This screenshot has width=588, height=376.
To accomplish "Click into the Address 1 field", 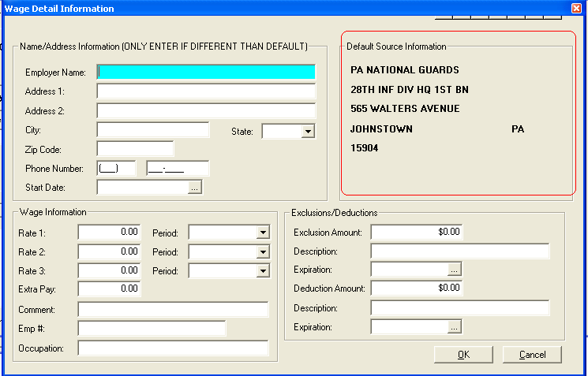I will [x=205, y=91].
